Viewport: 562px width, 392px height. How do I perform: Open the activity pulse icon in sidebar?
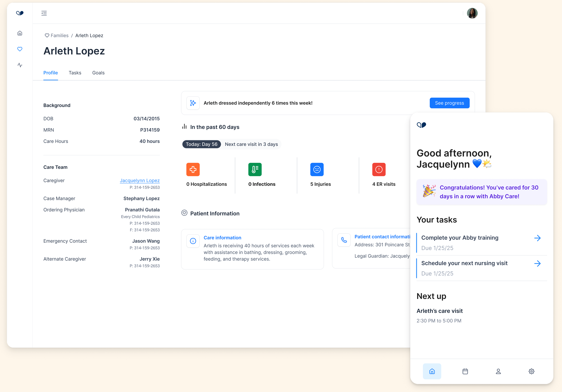(20, 65)
